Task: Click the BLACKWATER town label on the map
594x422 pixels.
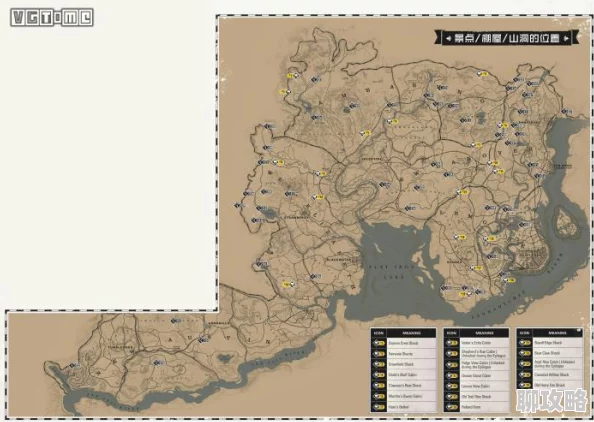Action: pyautogui.click(x=339, y=260)
